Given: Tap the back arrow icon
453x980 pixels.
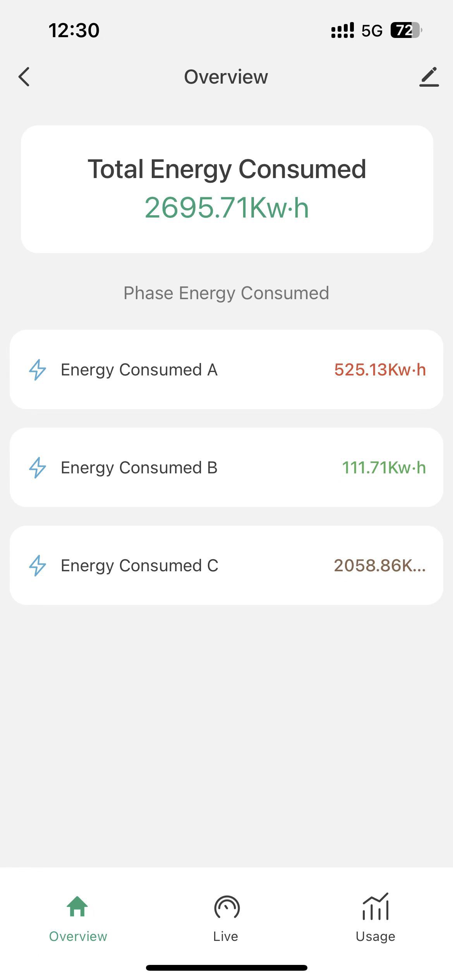Looking at the screenshot, I should point(24,77).
